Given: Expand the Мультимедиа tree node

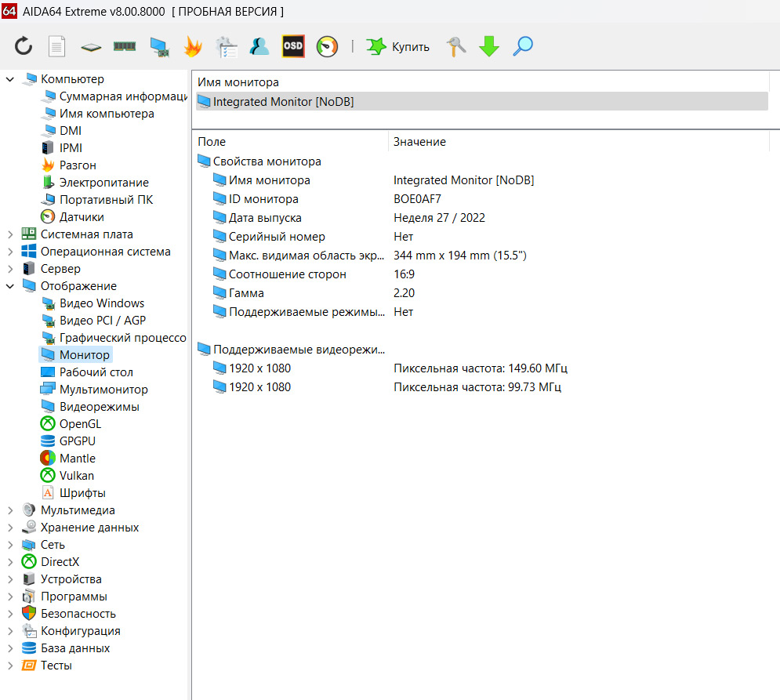Looking at the screenshot, I should pyautogui.click(x=10, y=510).
